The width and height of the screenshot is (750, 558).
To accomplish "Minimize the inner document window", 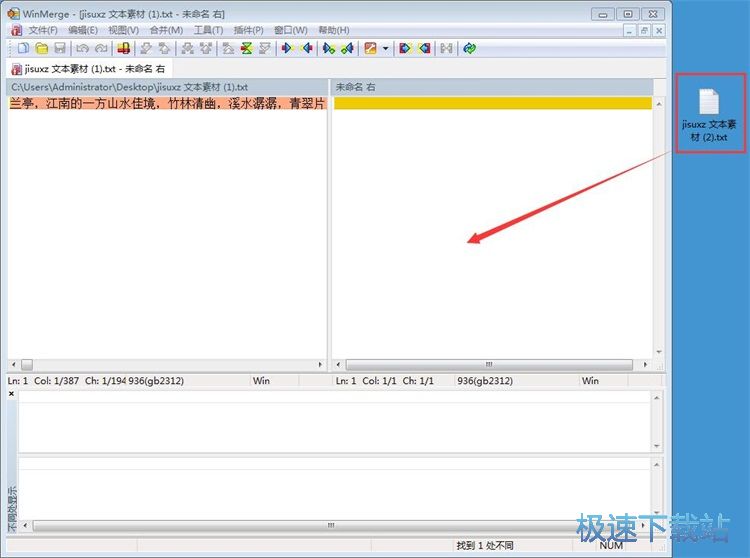I will (629, 31).
